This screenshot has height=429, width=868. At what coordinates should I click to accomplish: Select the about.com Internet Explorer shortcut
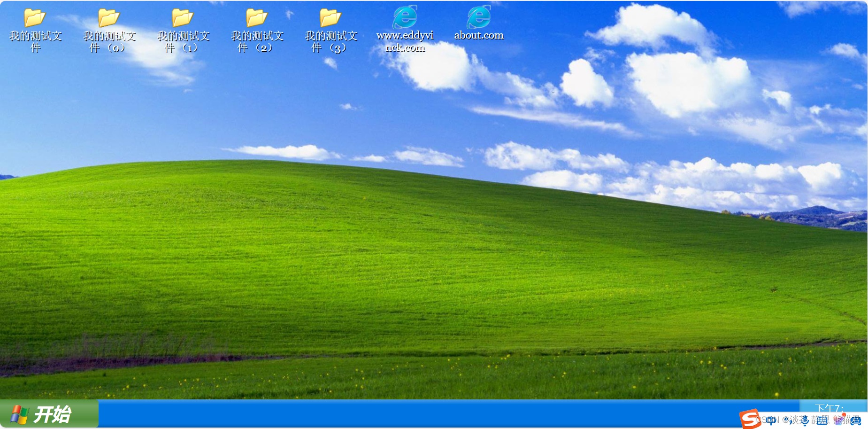[478, 23]
